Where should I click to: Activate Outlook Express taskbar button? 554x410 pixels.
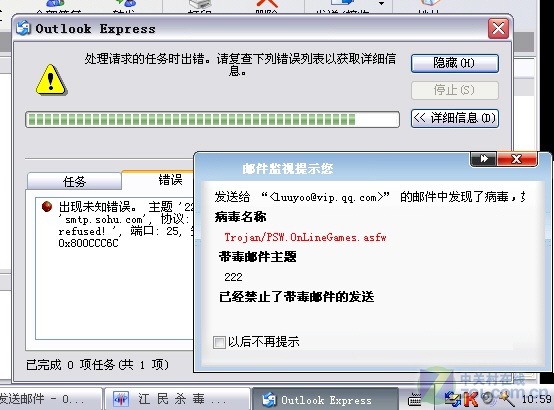coord(325,400)
